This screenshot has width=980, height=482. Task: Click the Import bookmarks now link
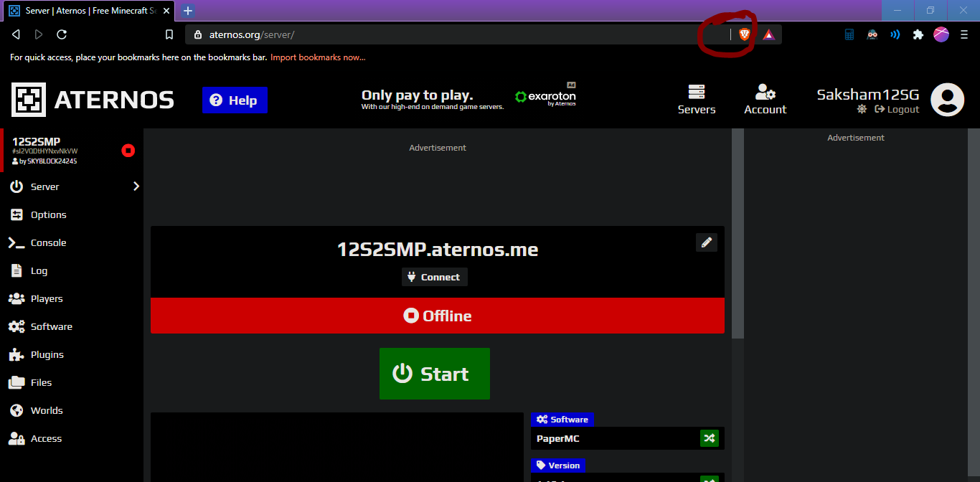318,57
